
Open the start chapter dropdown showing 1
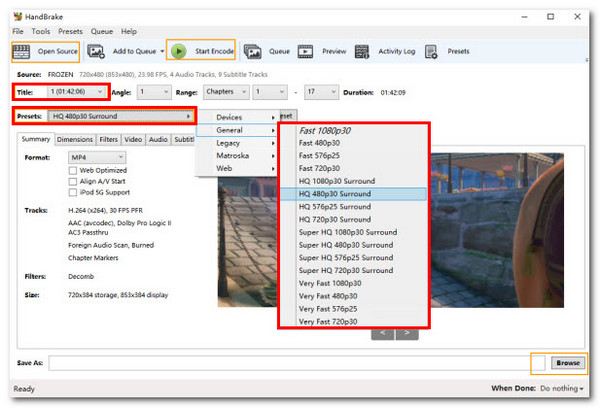point(270,92)
